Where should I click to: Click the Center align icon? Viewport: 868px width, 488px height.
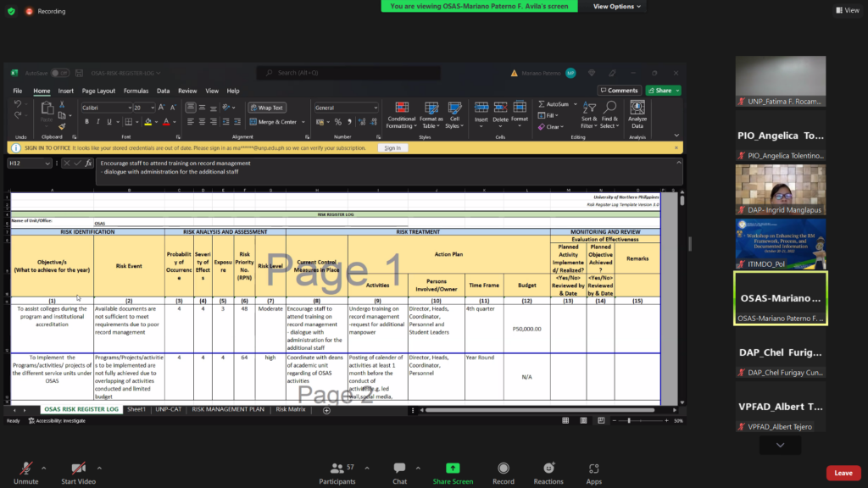[202, 122]
